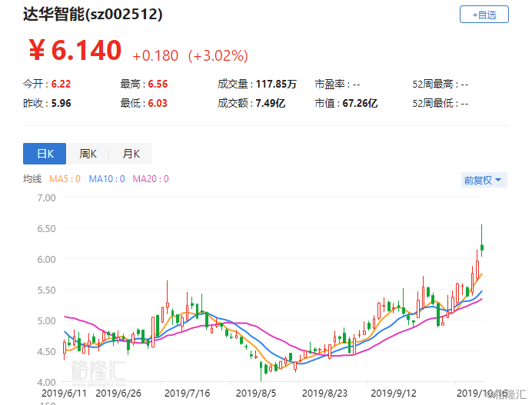Image resolution: width=532 pixels, height=405 pixels.
Task: Switch to 周K weekly chart tab
Action: pos(88,154)
